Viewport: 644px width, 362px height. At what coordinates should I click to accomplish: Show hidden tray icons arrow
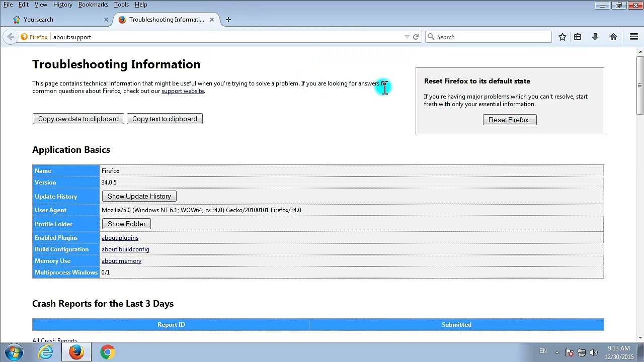(557, 352)
